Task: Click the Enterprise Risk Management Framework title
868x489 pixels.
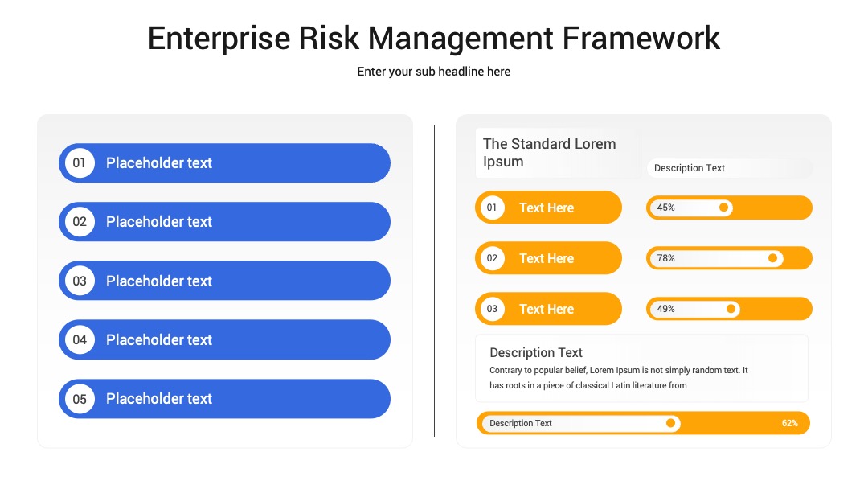Action: click(x=433, y=39)
